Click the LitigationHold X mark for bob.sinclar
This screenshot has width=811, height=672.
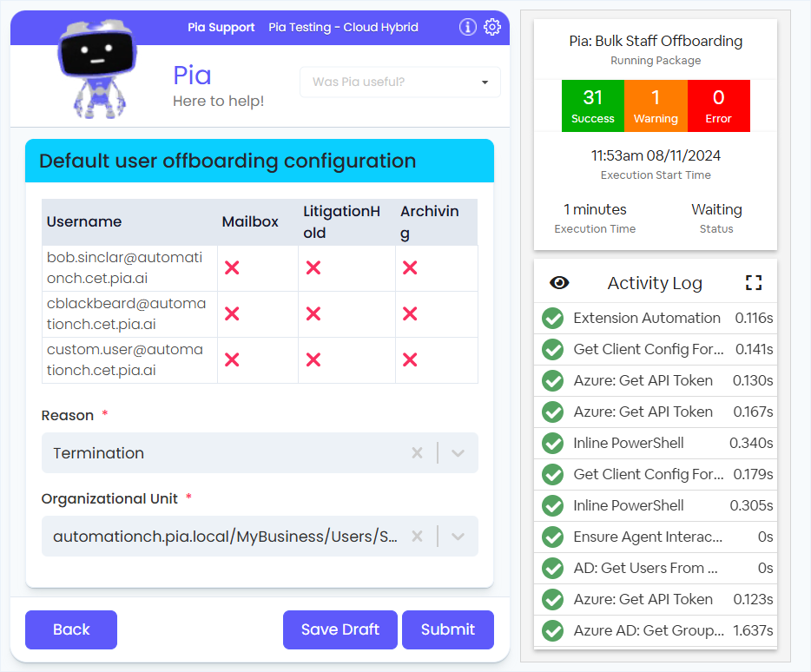point(313,268)
